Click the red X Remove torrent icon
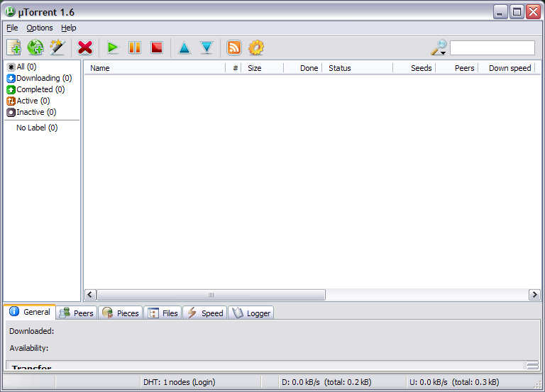This screenshot has height=392, width=545. coord(85,47)
